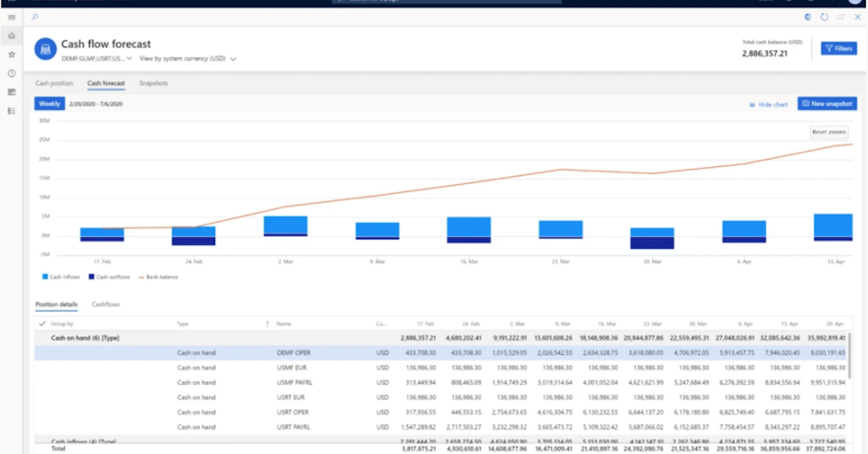The width and height of the screenshot is (868, 454).
Task: Click the page search magnifier icon
Action: click(35, 17)
